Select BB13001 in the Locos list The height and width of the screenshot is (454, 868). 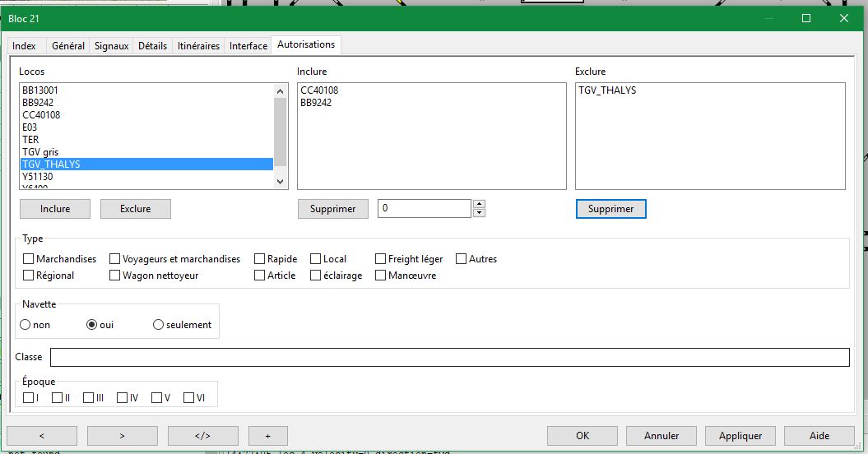pos(40,90)
